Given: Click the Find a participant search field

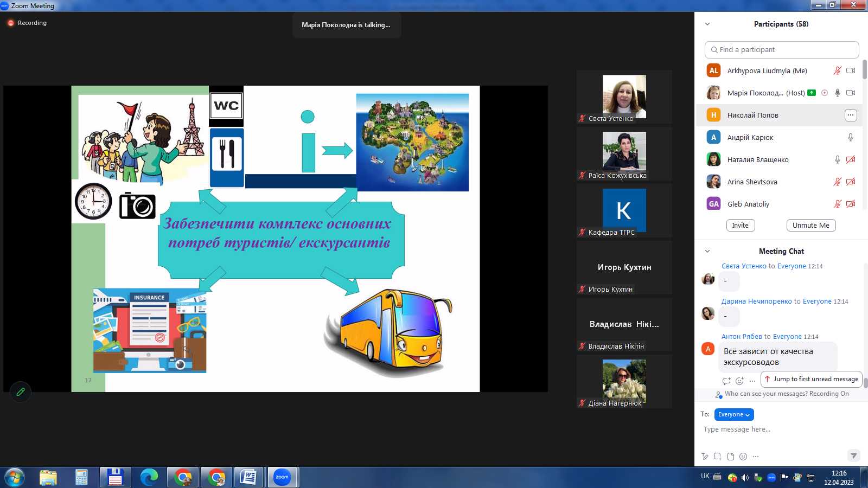Looking at the screenshot, I should (781, 50).
